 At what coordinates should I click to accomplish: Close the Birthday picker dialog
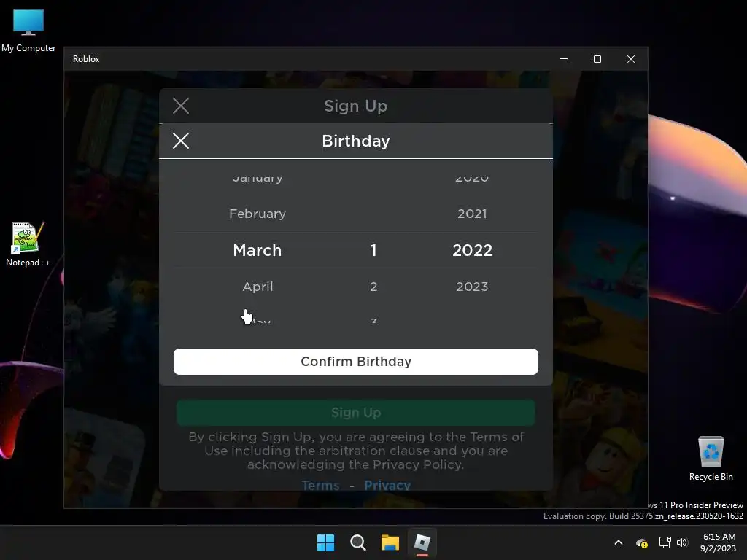point(181,141)
